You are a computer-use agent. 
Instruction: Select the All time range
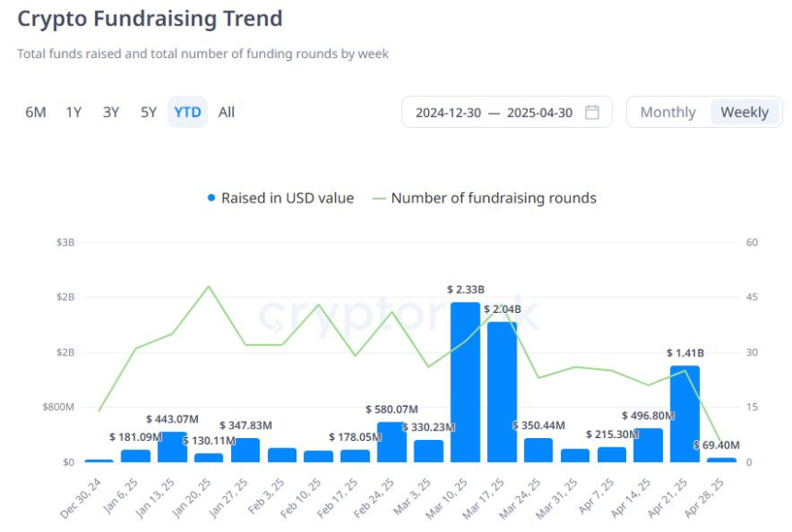click(x=227, y=112)
